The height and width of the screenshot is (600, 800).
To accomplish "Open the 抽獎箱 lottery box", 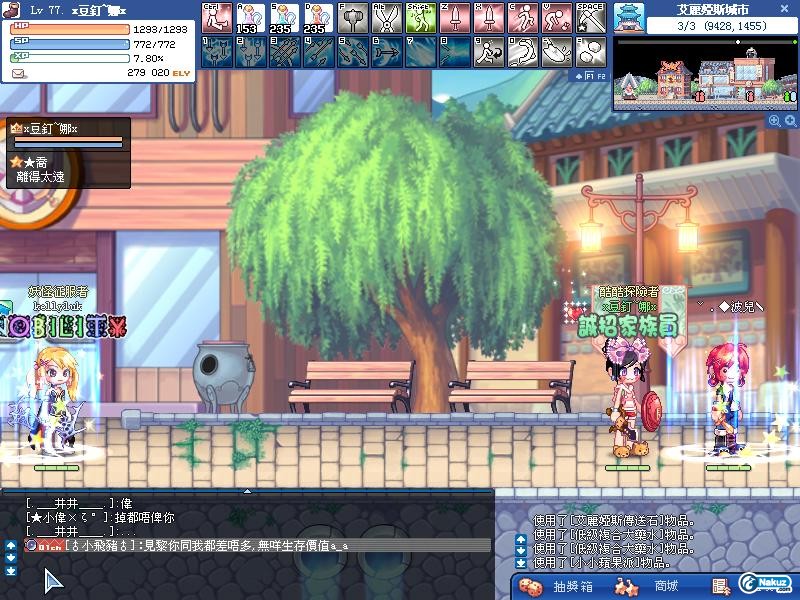I will coord(573,587).
